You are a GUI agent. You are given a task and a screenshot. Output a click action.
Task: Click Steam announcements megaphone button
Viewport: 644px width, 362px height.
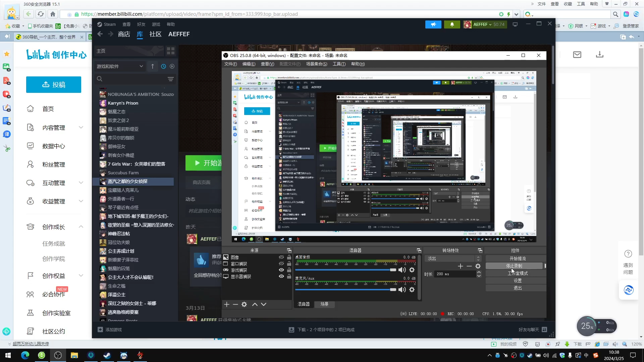point(433,24)
